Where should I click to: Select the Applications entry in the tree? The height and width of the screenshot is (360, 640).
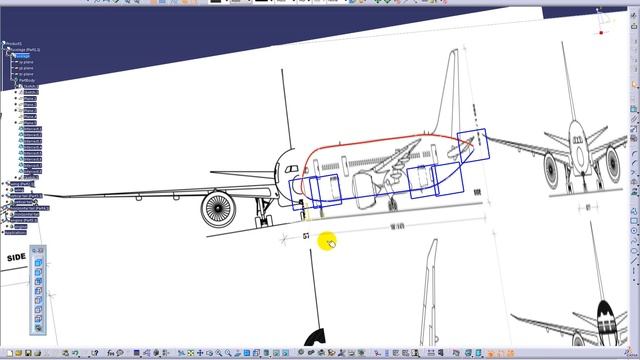pyautogui.click(x=16, y=232)
